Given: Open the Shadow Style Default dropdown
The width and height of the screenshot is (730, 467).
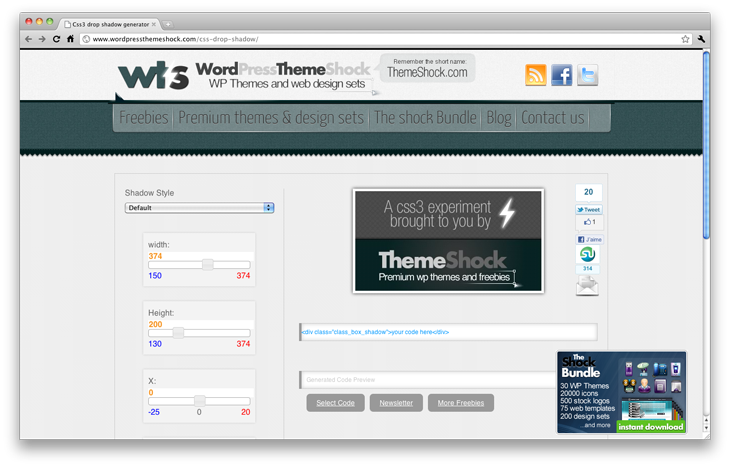Looking at the screenshot, I should 199,208.
